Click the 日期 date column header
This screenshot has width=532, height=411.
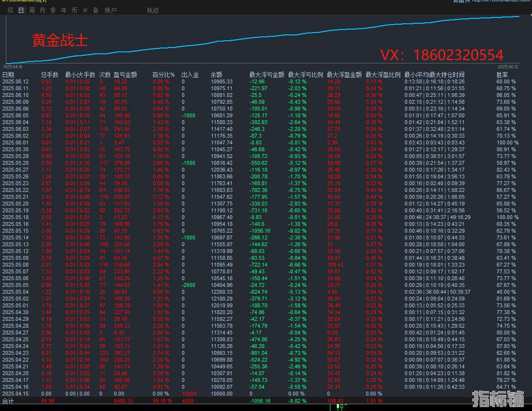pos(8,75)
